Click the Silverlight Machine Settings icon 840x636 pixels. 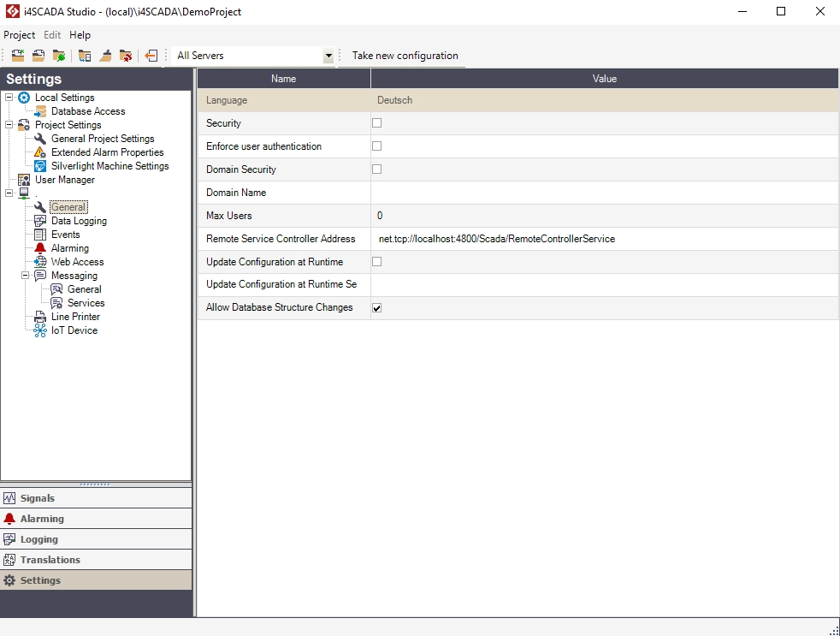(40, 166)
